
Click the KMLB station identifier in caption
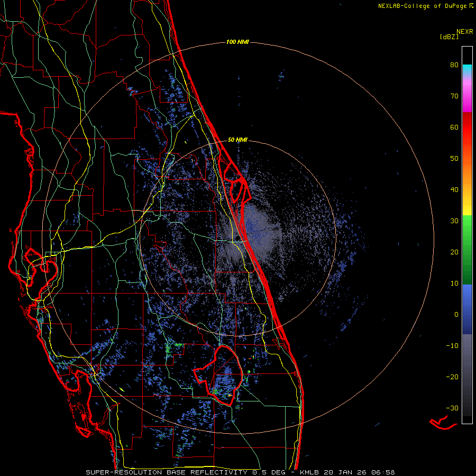click(309, 472)
